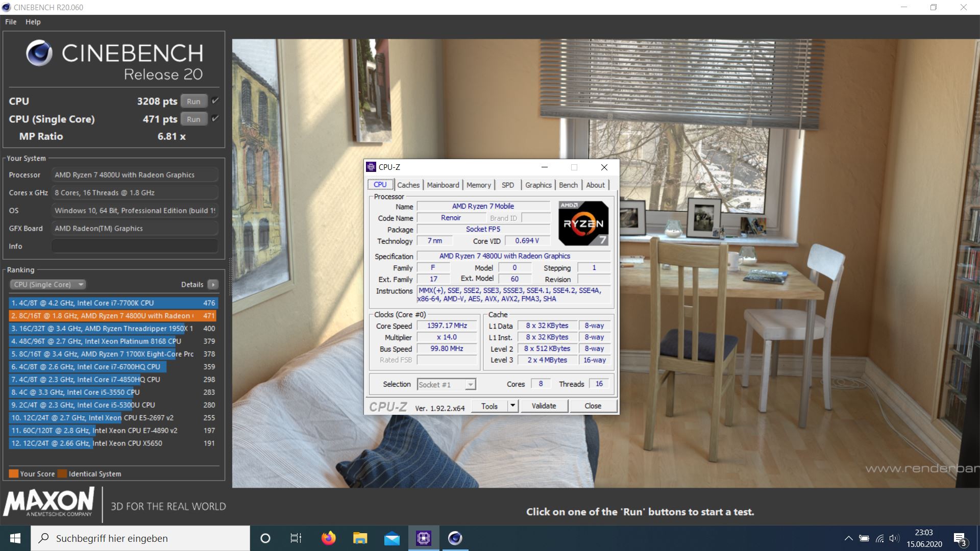Run the CPU multi-core benchmark
Image resolution: width=980 pixels, height=551 pixels.
click(193, 101)
